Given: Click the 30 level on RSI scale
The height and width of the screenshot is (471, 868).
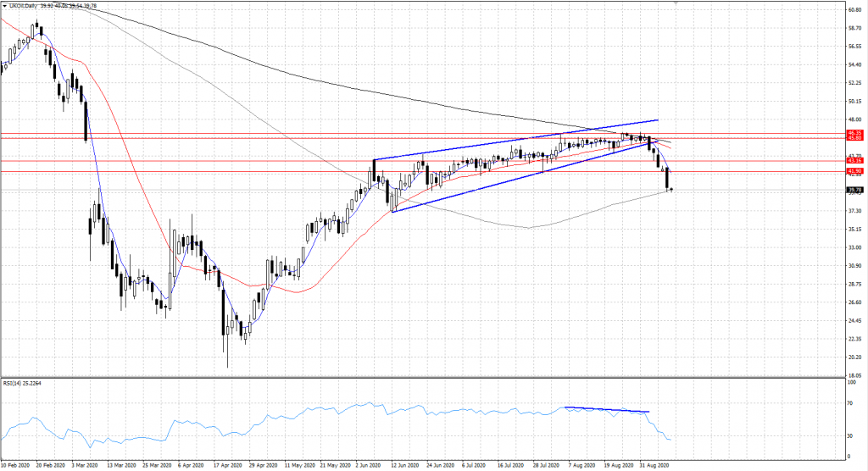Looking at the screenshot, I should coord(849,436).
